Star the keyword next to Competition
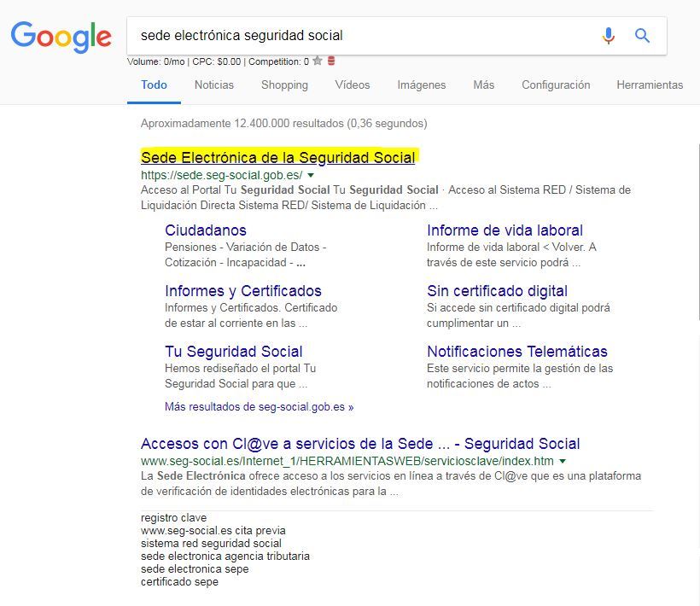 click(318, 61)
